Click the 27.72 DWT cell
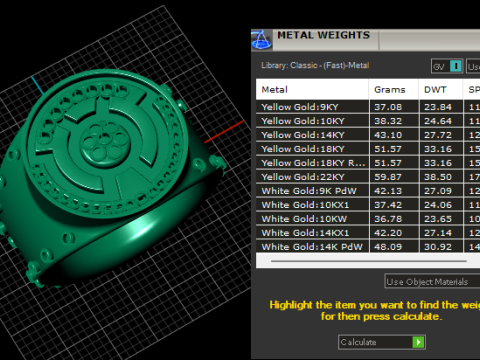 click(x=441, y=135)
